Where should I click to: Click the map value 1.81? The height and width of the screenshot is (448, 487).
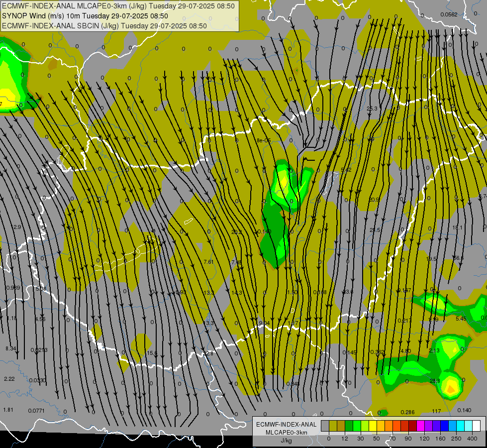pyautogui.click(x=8, y=410)
